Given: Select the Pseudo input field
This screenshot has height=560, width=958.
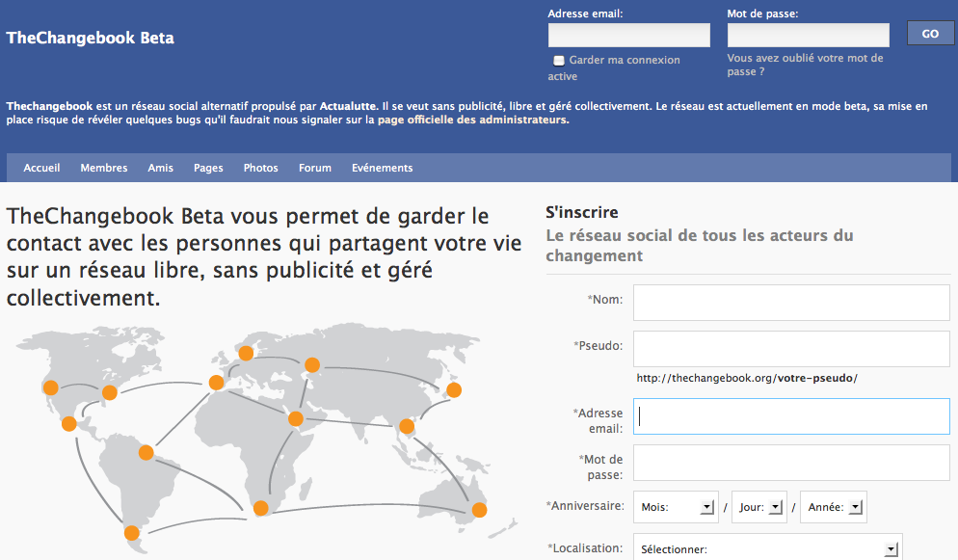Looking at the screenshot, I should pos(790,348).
